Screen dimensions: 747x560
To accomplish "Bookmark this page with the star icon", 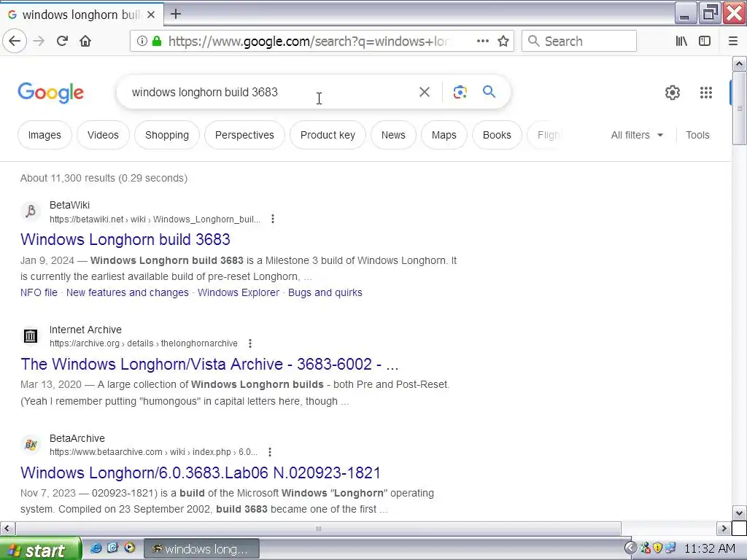I will pos(503,41).
